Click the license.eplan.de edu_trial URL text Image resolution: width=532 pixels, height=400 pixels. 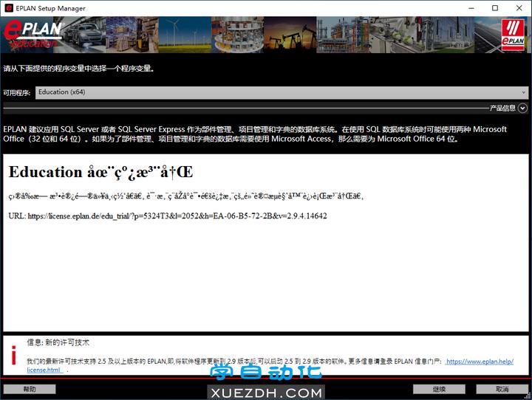(x=177, y=216)
